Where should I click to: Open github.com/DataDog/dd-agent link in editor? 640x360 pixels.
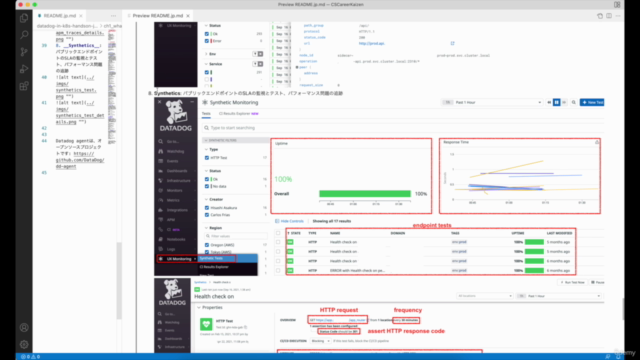click(x=80, y=160)
